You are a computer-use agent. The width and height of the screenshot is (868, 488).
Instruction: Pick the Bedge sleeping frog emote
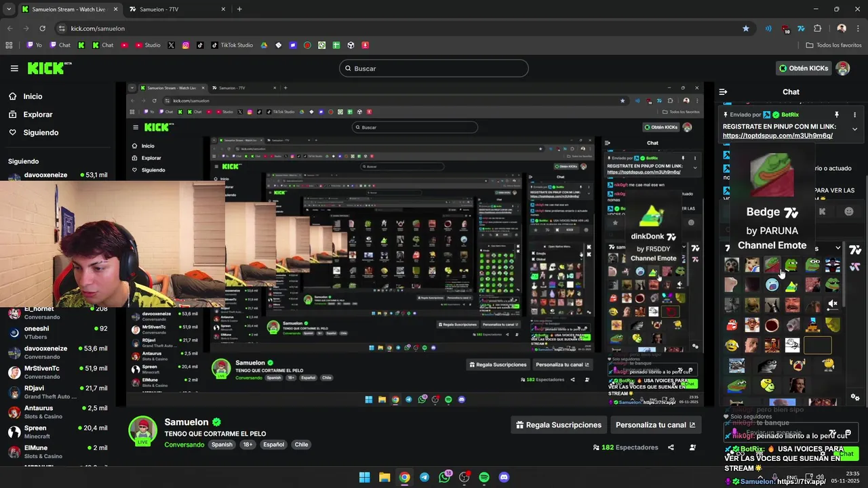pos(772,265)
